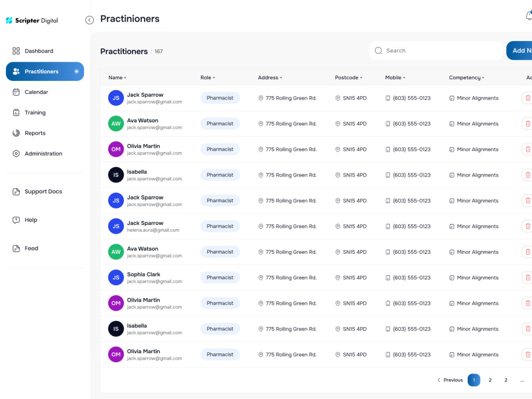Click the Add New button
The width and height of the screenshot is (532, 399).
point(519,51)
